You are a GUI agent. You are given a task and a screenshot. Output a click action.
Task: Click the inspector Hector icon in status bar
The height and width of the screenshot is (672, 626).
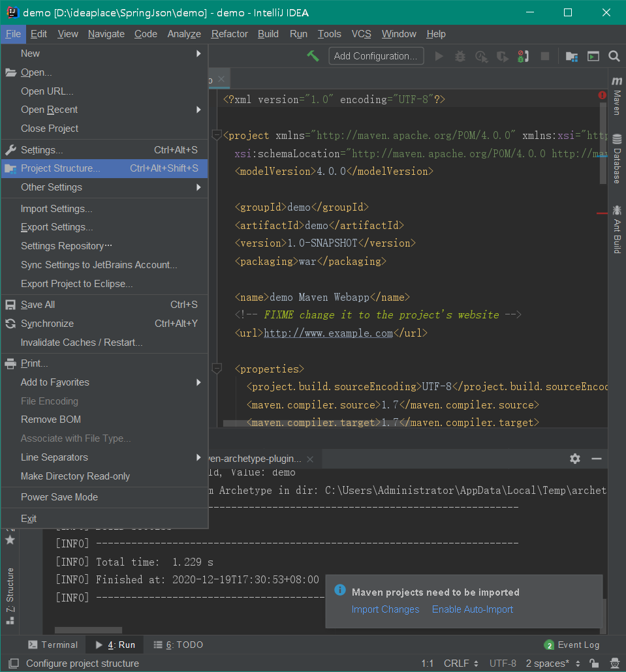point(614,664)
